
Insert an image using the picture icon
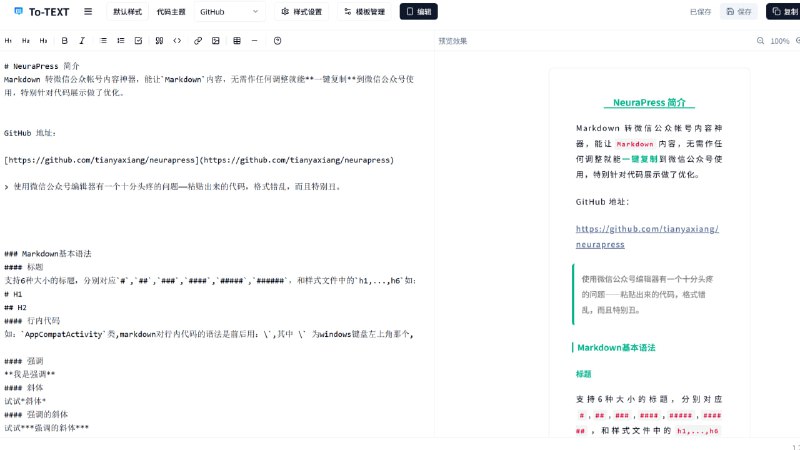coord(216,41)
